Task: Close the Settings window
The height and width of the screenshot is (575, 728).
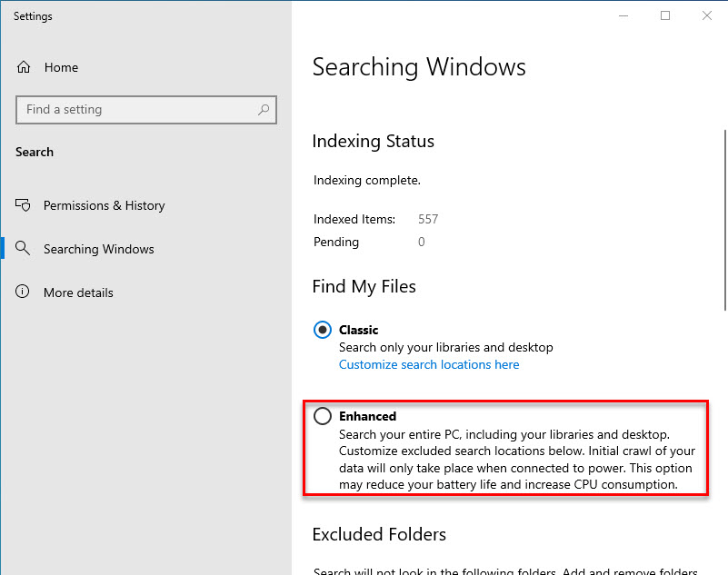Action: (707, 15)
